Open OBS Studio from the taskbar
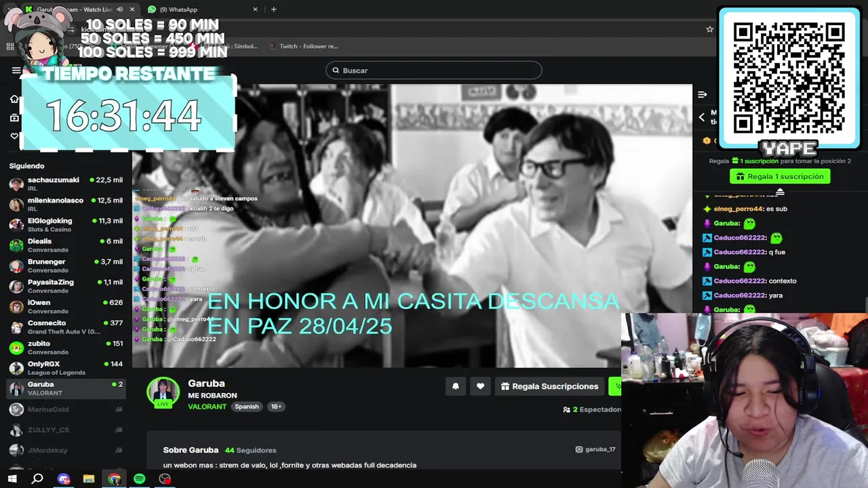The image size is (868, 488). [x=165, y=479]
